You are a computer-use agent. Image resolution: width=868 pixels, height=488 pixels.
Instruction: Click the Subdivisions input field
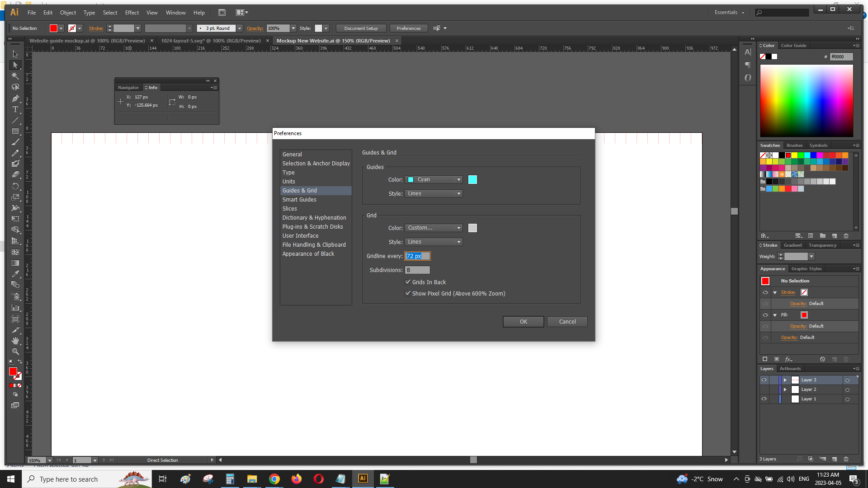[x=417, y=270]
